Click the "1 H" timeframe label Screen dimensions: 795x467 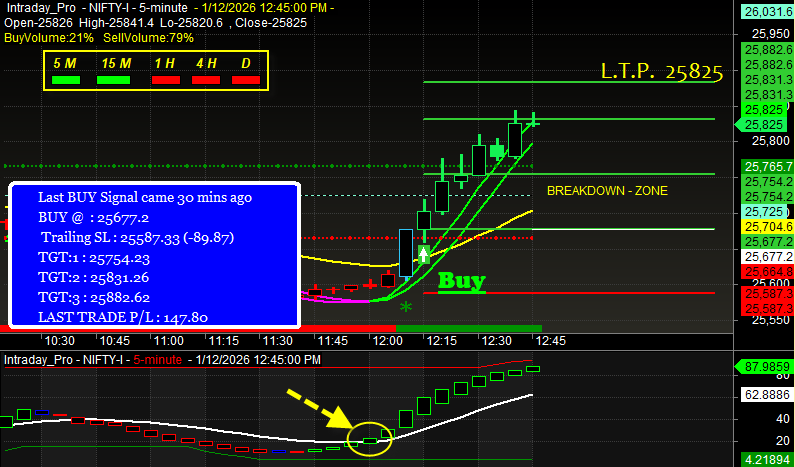164,63
